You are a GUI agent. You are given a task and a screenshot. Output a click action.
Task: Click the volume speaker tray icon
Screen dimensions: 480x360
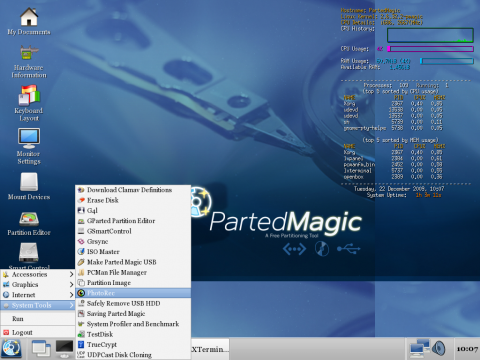pos(439,349)
